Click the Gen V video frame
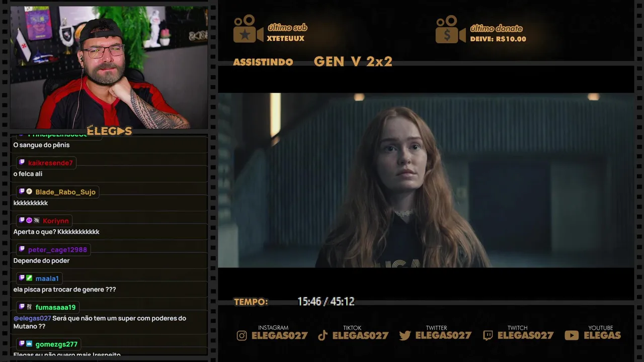 [x=426, y=180]
